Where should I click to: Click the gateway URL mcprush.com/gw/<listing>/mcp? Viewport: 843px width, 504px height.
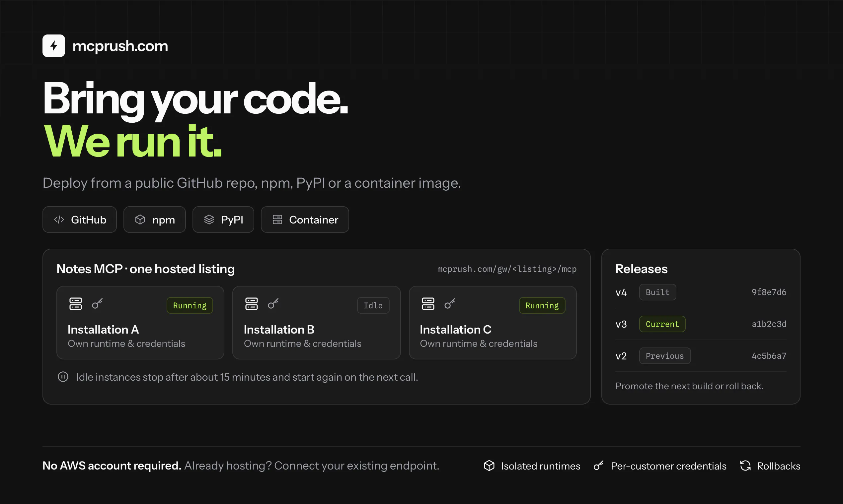507,269
